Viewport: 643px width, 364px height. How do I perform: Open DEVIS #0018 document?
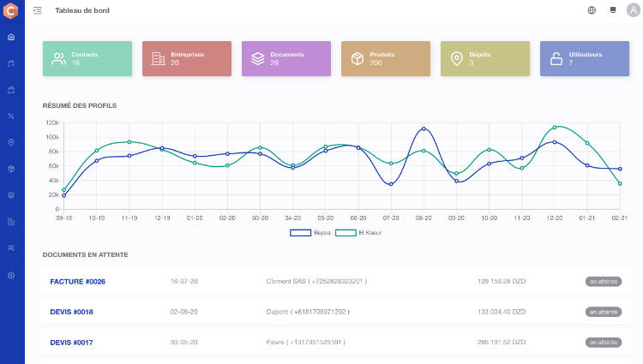point(71,312)
